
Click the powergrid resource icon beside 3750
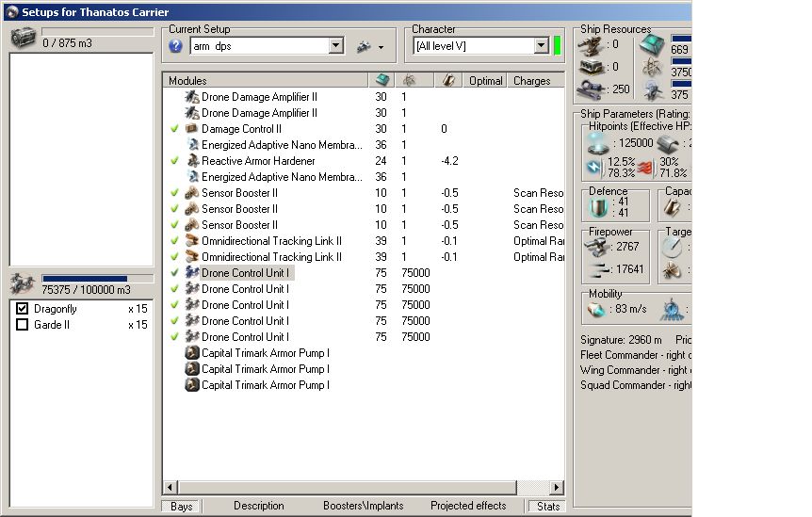(x=652, y=67)
